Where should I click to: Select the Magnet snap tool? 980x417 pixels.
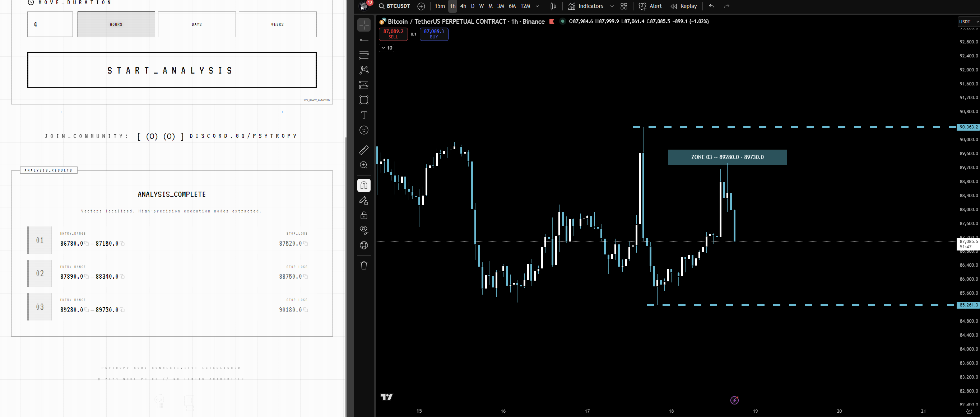pyautogui.click(x=364, y=186)
